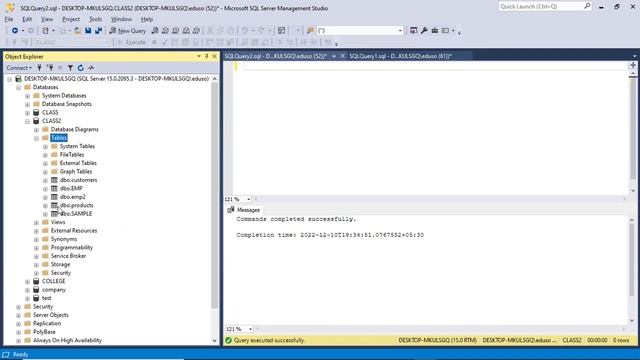Screen dimensions: 640x360
Task: Close the Object Explorer panel
Action: (x=214, y=56)
